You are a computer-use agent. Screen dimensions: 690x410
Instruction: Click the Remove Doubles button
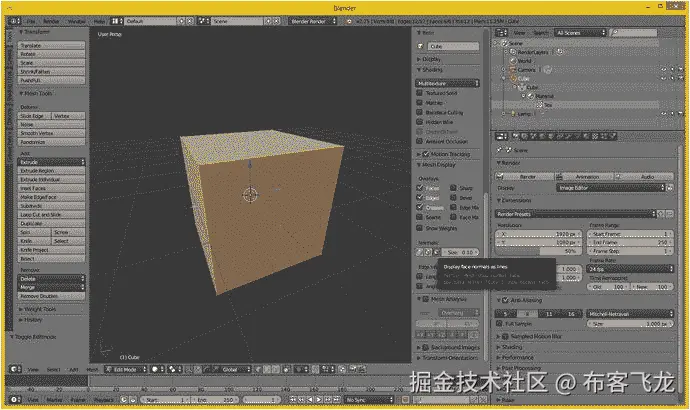click(x=51, y=296)
